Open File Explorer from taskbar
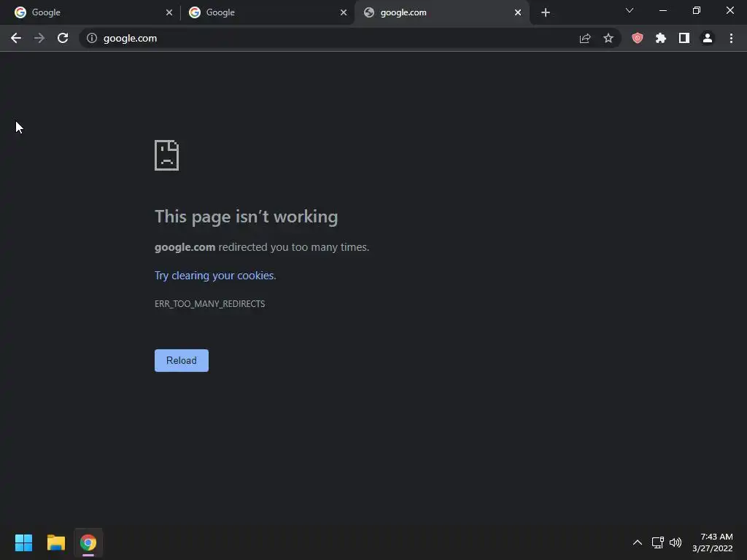The height and width of the screenshot is (560, 747). pos(55,542)
